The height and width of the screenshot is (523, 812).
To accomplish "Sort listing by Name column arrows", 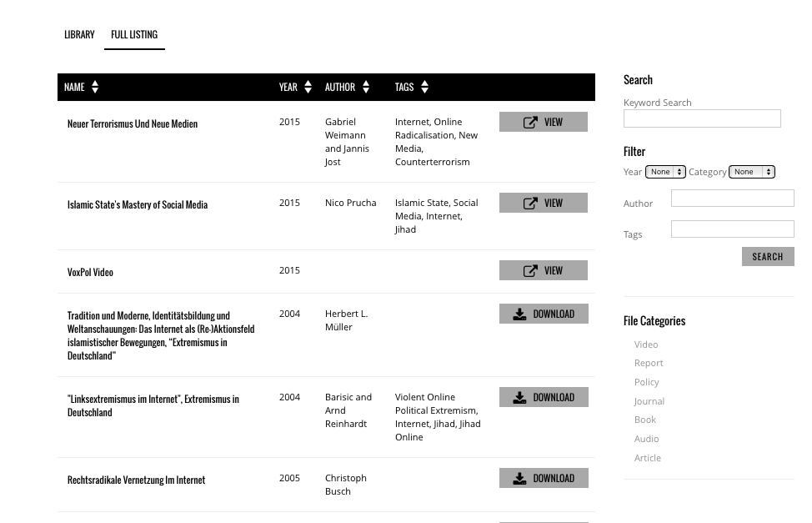I will 95,87.
